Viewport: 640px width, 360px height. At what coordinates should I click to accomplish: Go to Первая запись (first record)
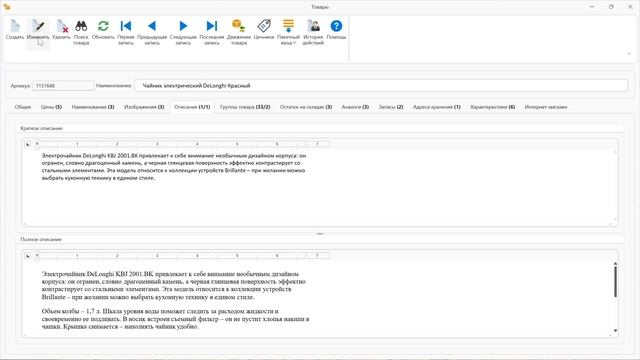(x=126, y=26)
